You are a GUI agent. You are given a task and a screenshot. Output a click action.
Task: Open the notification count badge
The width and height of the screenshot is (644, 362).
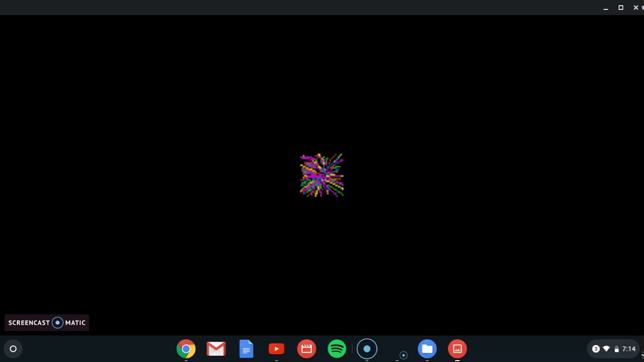pyautogui.click(x=596, y=349)
